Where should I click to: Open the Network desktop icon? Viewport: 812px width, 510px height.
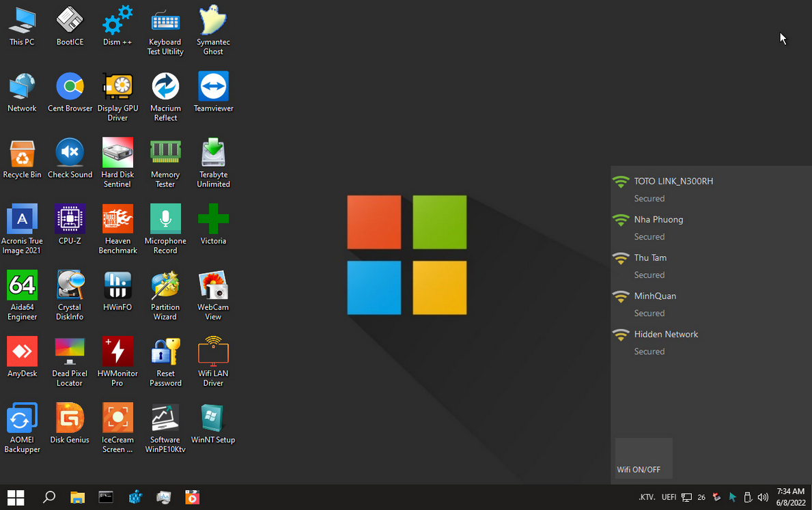[22, 92]
